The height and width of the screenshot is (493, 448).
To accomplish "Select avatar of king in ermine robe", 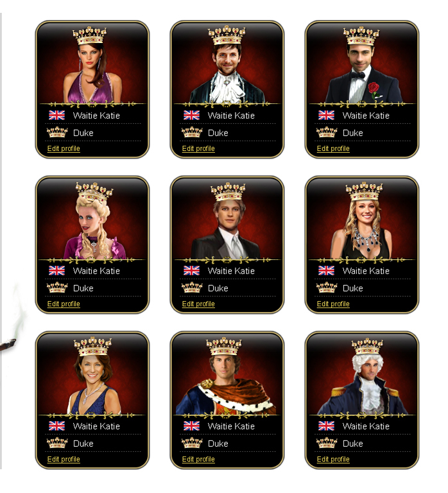I will point(225,376).
